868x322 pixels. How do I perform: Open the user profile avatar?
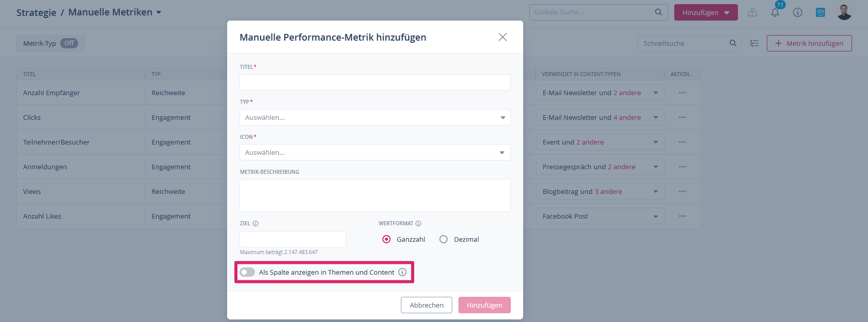click(844, 12)
